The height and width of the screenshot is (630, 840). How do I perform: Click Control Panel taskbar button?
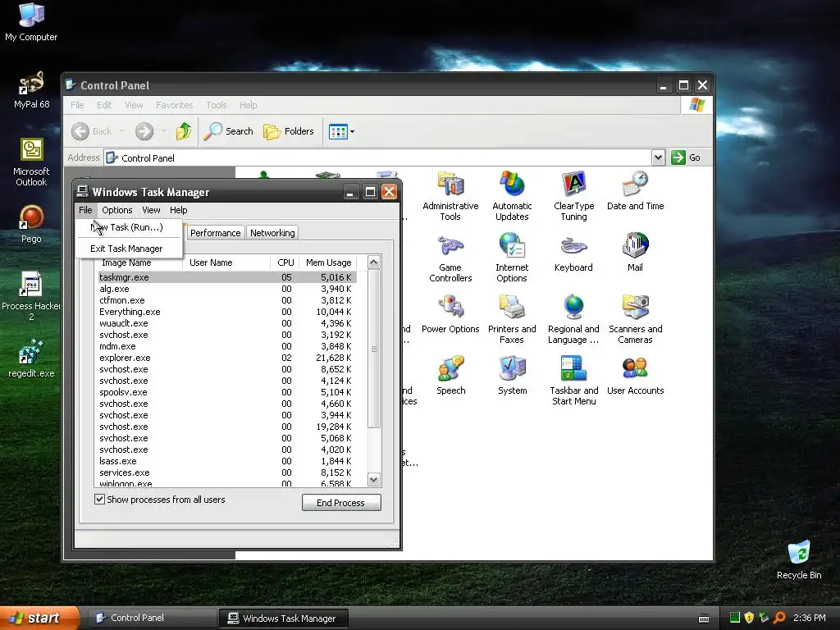point(152,618)
